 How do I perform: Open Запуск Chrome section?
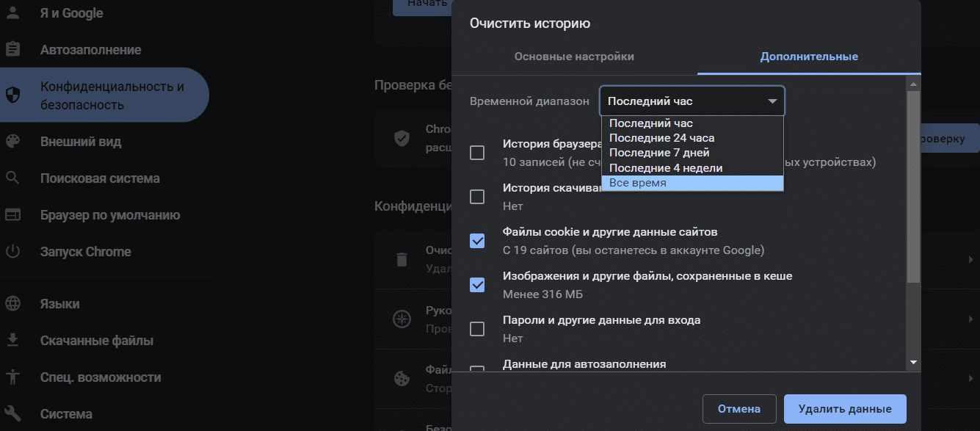86,252
